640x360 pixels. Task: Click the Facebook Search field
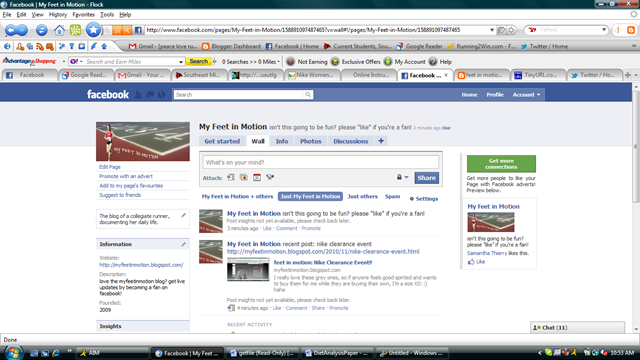239,95
